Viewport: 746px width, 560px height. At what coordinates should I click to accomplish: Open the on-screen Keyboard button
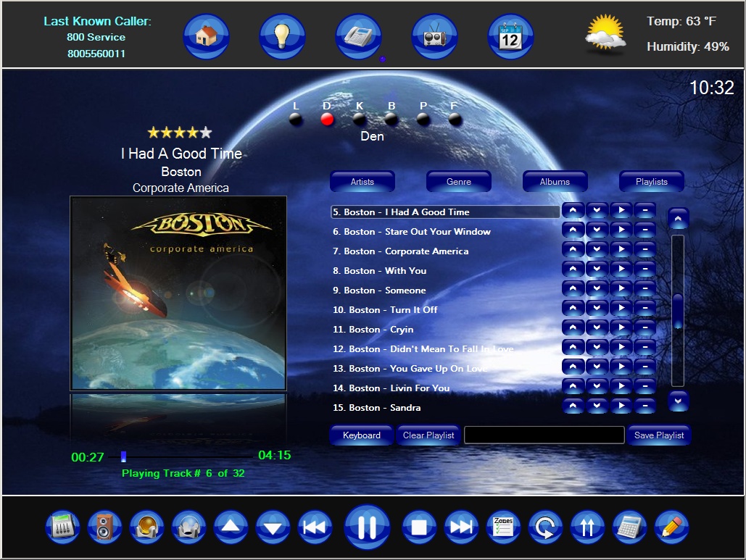(362, 435)
